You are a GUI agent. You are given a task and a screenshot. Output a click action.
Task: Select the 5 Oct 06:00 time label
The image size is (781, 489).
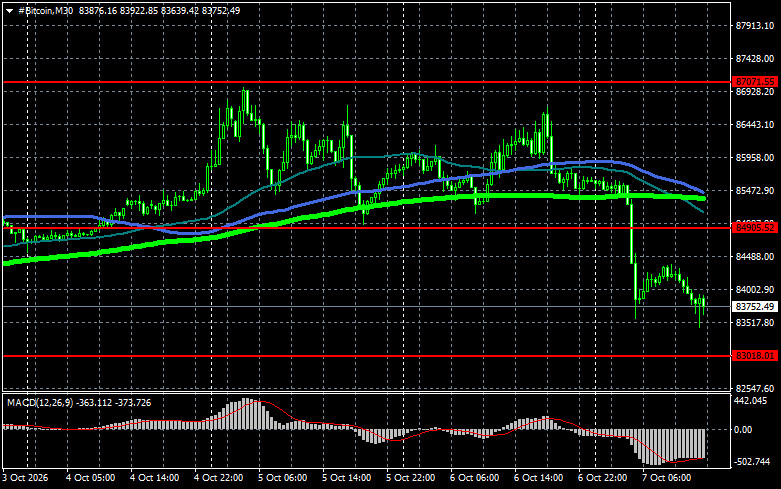[x=282, y=478]
